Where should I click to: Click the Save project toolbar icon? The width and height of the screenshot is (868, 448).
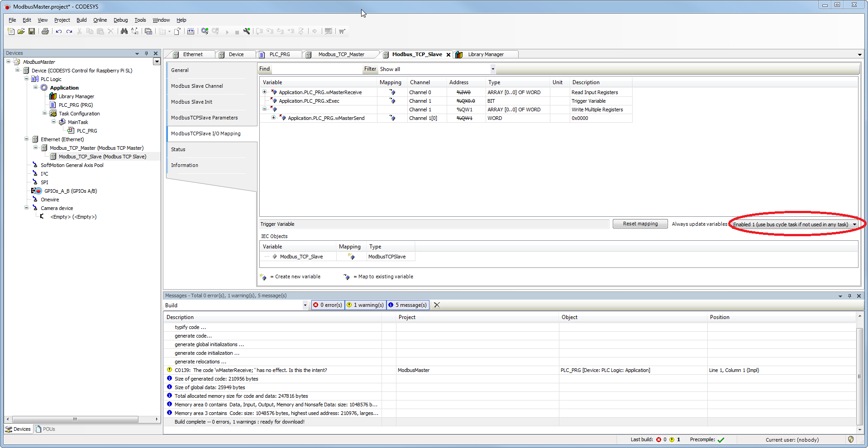[32, 31]
